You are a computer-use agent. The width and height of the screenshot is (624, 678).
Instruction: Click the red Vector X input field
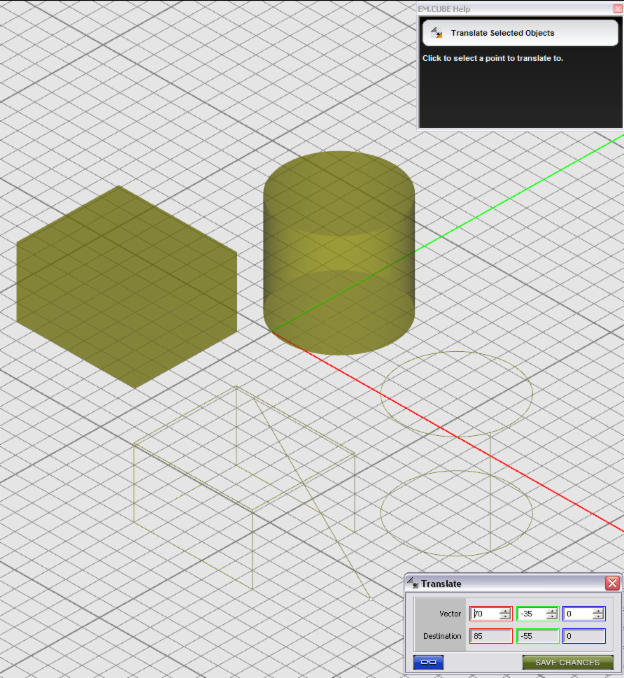(484, 614)
